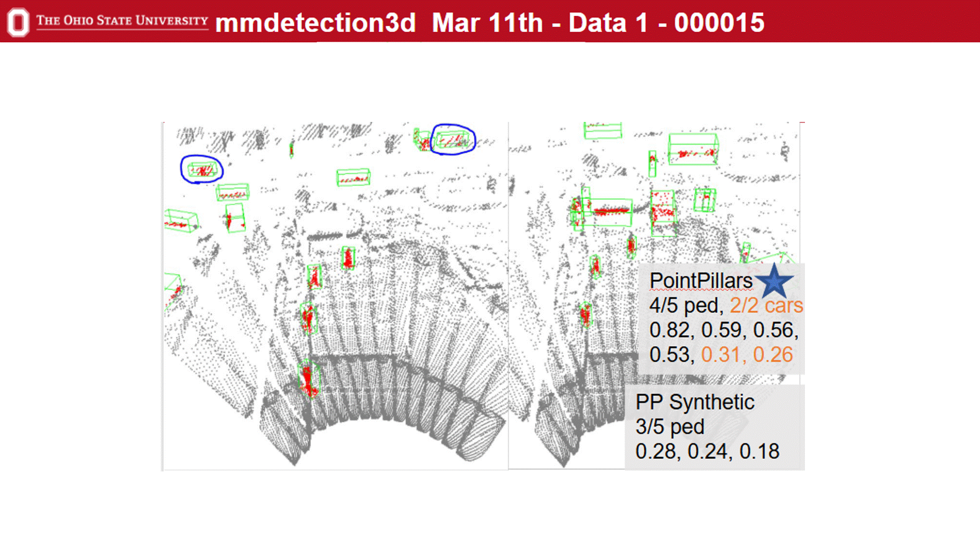The height and width of the screenshot is (551, 980).
Task: Click the "Mar 11th - Data 1 - 000015" text
Action: click(x=598, y=23)
